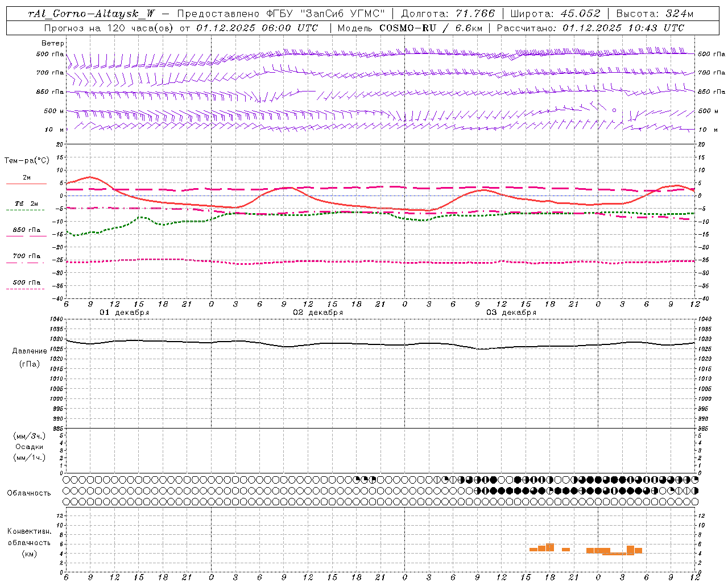Click the (мм/1ч.) precipitation unit label

30,458
